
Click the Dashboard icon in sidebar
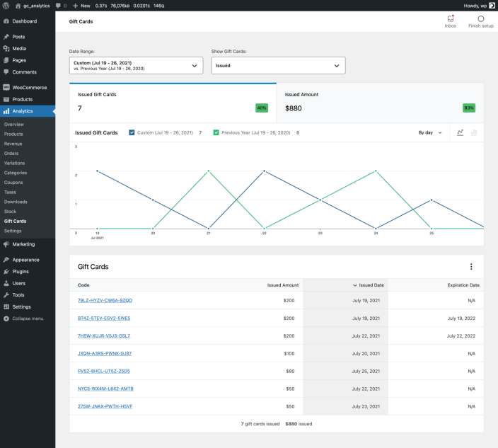click(6, 21)
